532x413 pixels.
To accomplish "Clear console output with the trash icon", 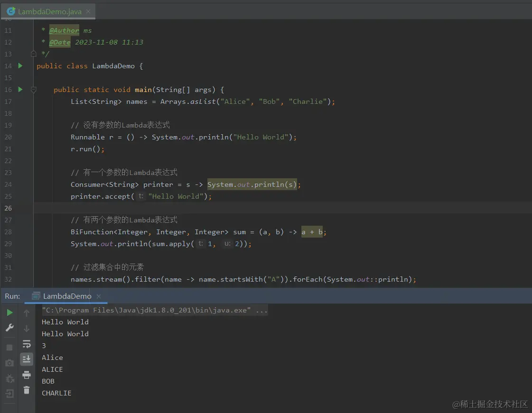I will coord(27,390).
